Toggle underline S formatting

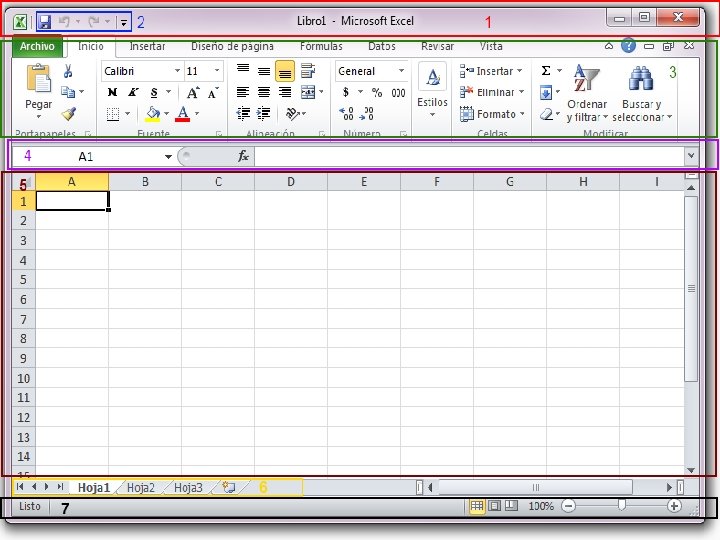[154, 93]
